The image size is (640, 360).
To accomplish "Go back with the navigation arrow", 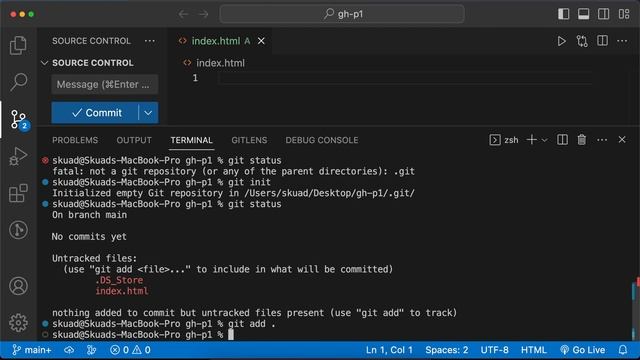I will click(x=183, y=14).
